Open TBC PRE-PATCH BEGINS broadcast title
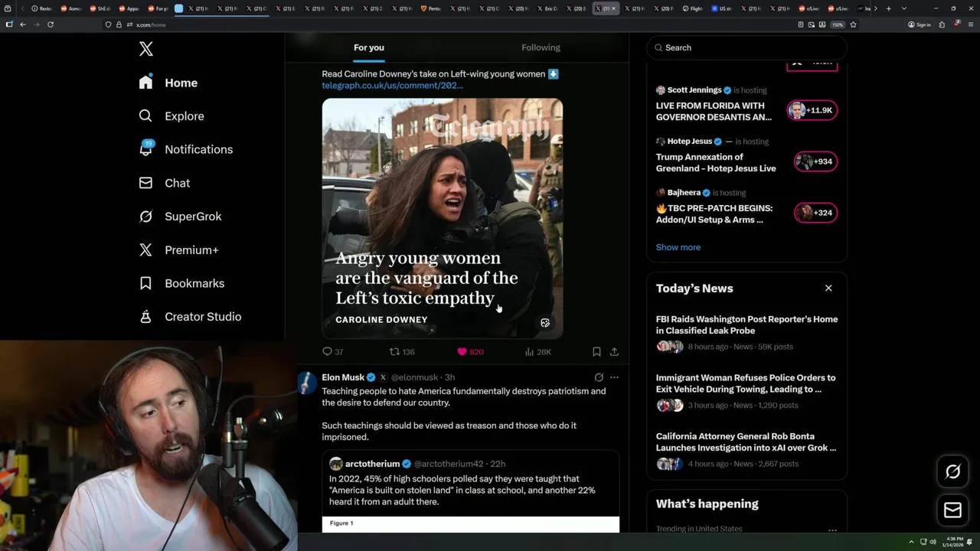Screen dimensions: 980x551 pyautogui.click(x=714, y=214)
